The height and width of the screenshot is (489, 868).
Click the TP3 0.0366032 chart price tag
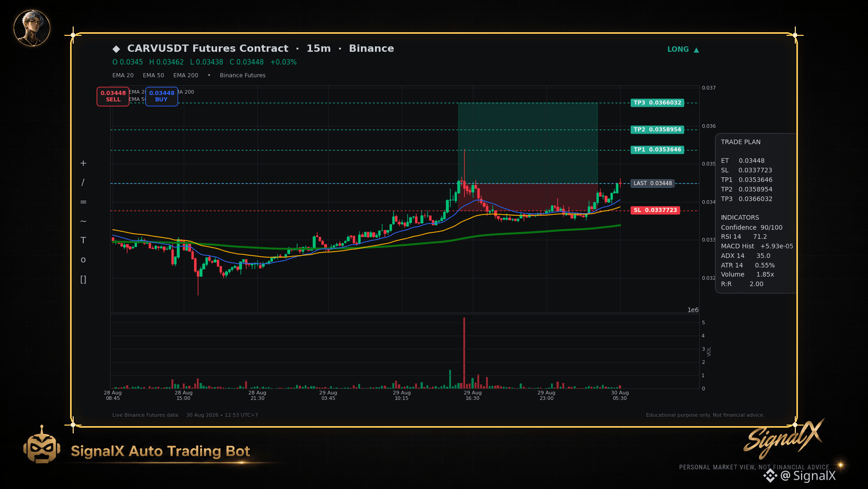657,103
